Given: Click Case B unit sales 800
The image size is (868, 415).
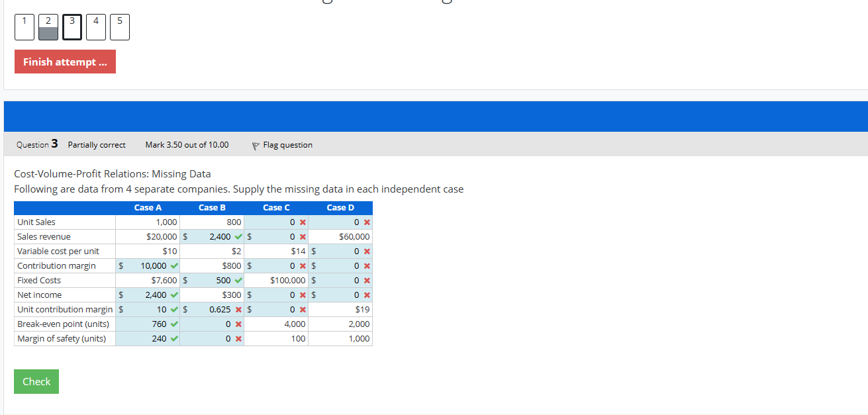Looking at the screenshot, I should 234,222.
